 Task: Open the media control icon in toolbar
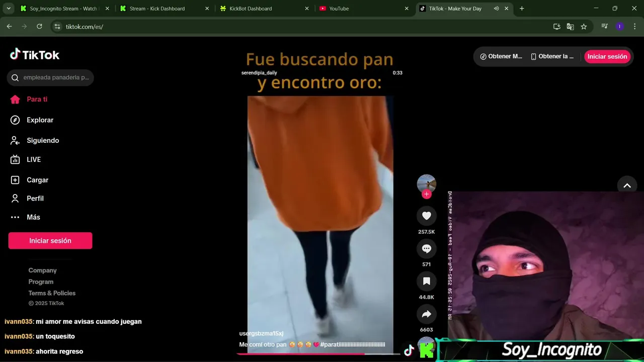(605, 27)
